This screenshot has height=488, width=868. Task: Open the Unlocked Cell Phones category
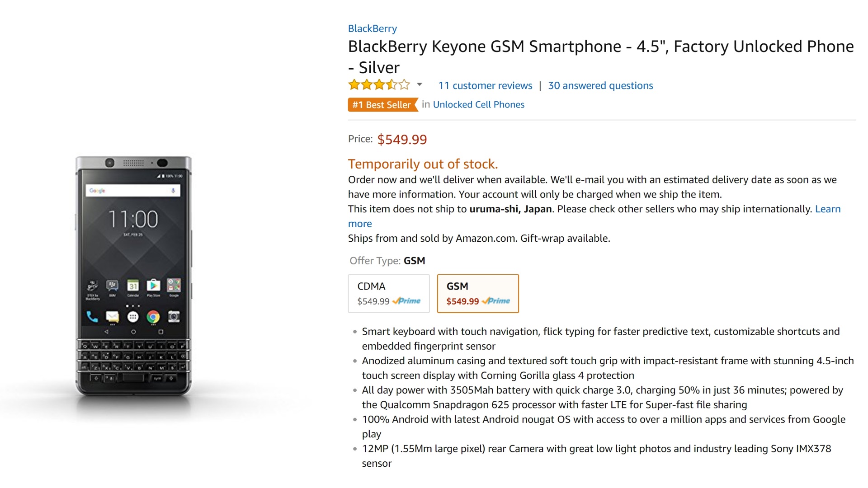click(x=478, y=104)
